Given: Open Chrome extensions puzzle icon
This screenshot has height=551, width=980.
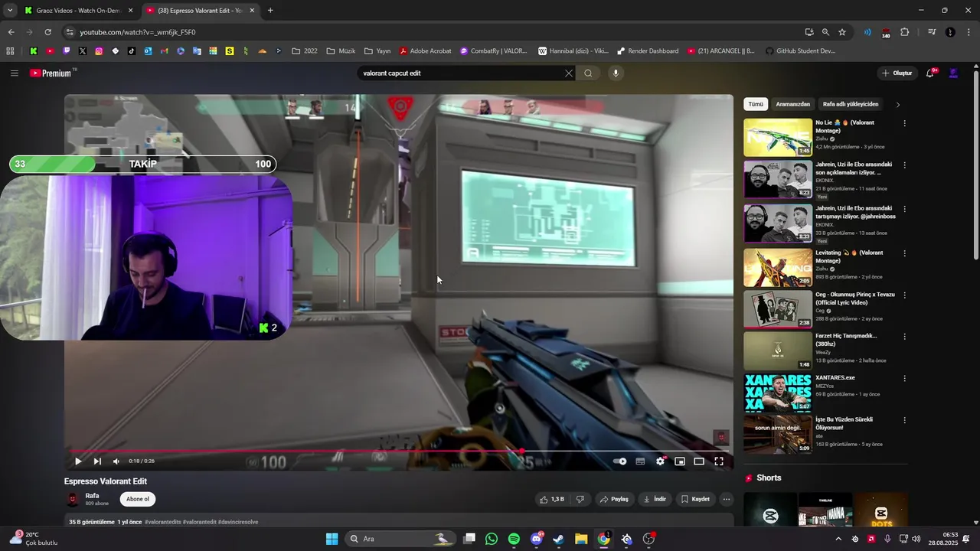Looking at the screenshot, I should (x=904, y=32).
